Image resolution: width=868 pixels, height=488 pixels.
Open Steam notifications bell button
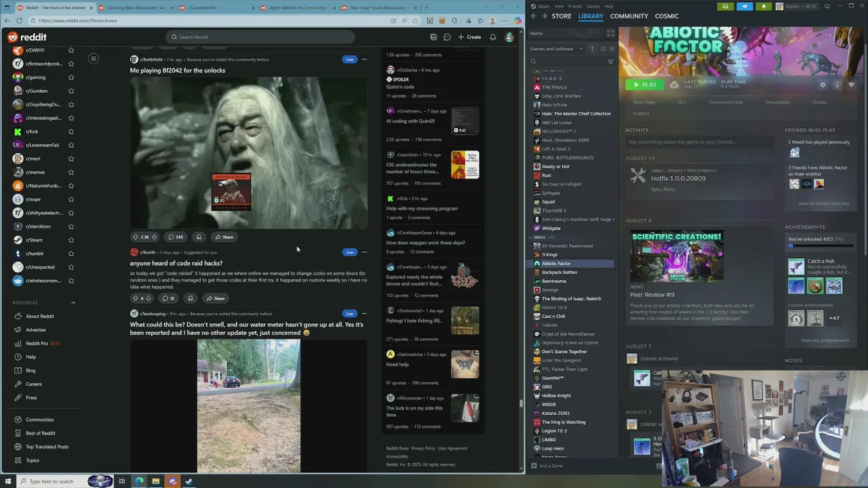tap(764, 6)
